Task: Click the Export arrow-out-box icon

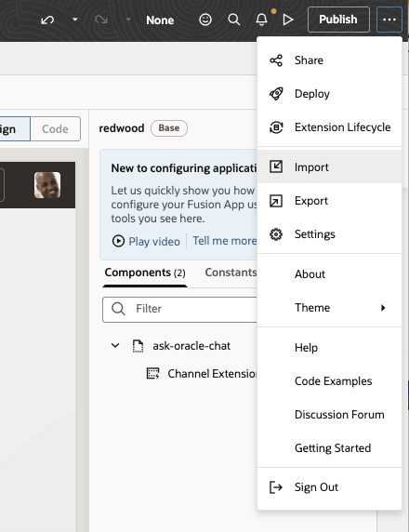Action: pos(276,201)
